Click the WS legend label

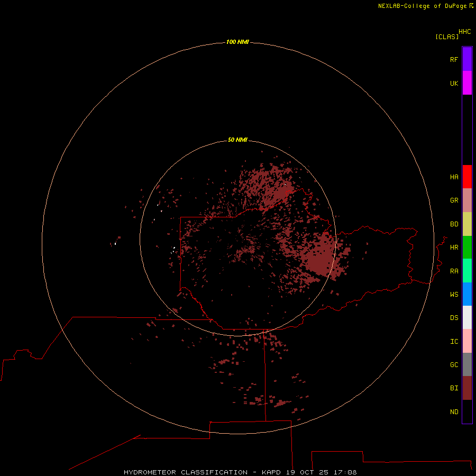[x=454, y=294]
